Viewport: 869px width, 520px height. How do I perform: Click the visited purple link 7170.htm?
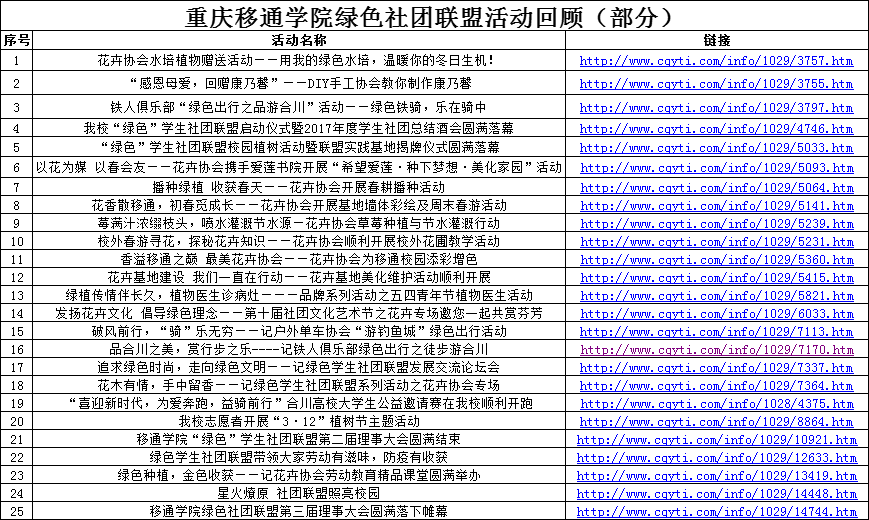717,350
